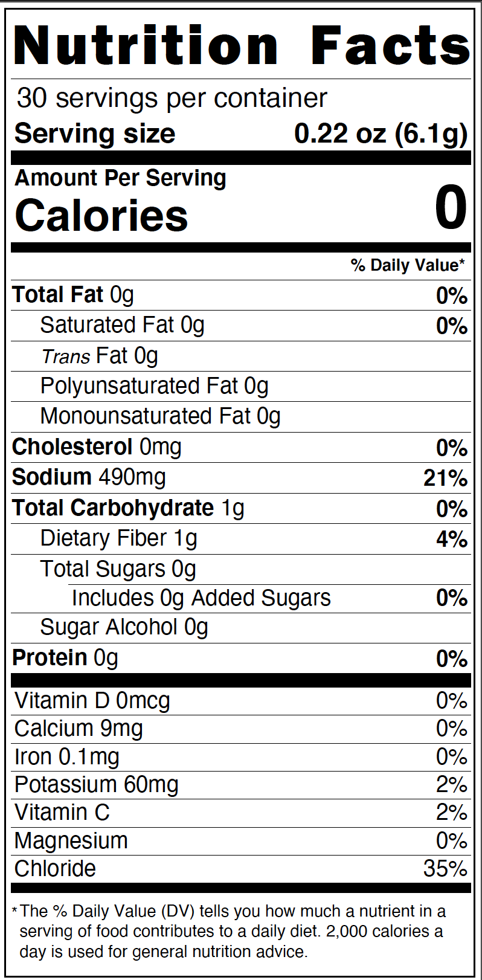Click the Dietary Fiber 1g line

pos(118,538)
